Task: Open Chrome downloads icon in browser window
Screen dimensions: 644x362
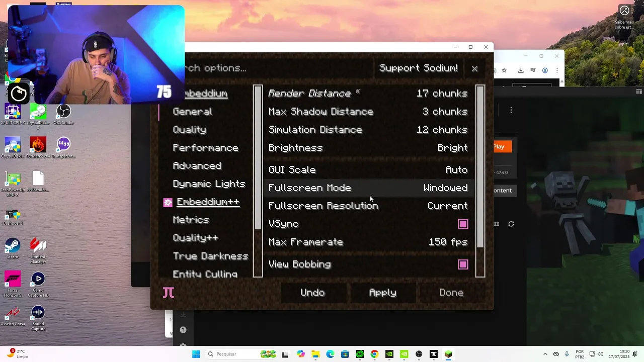Action: click(521, 70)
